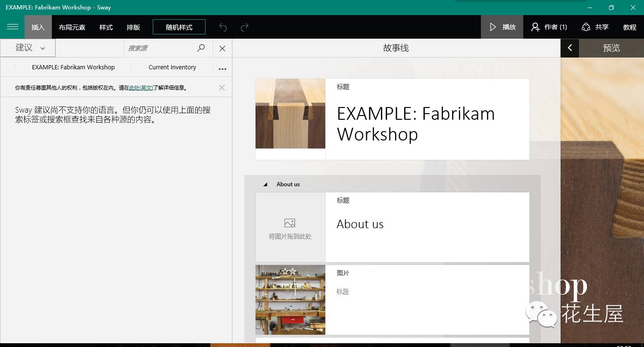Undo the last action
This screenshot has width=644, height=347.
click(223, 27)
